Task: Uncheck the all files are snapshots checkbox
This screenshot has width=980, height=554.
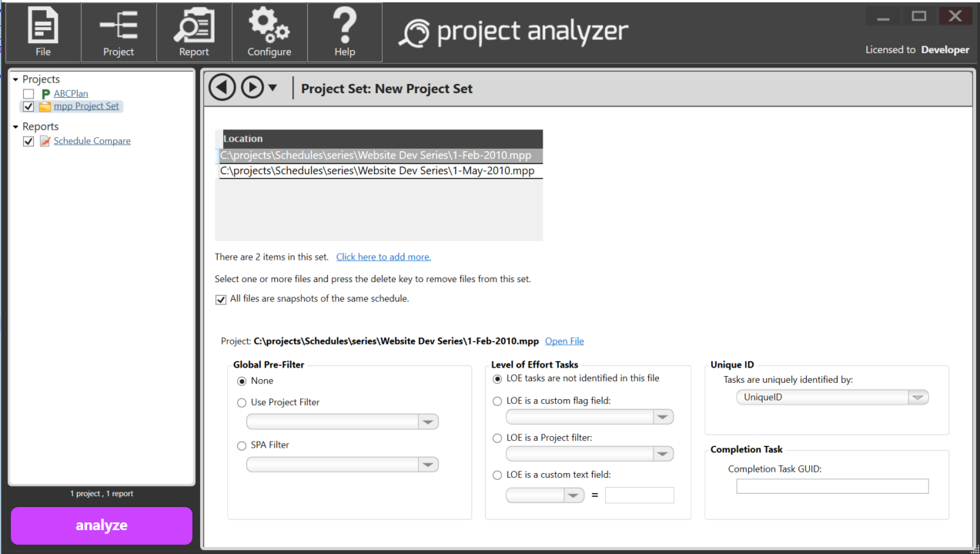Action: click(221, 300)
